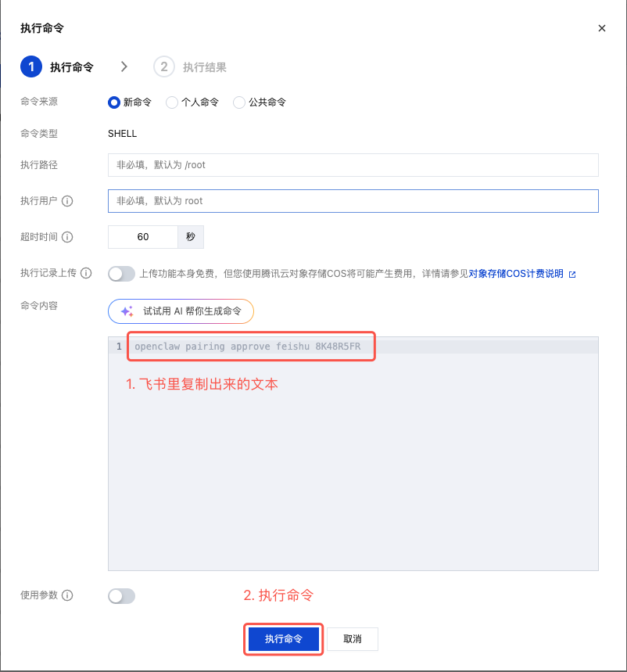Select the 新命令 radio option
This screenshot has width=627, height=672.
(x=114, y=102)
